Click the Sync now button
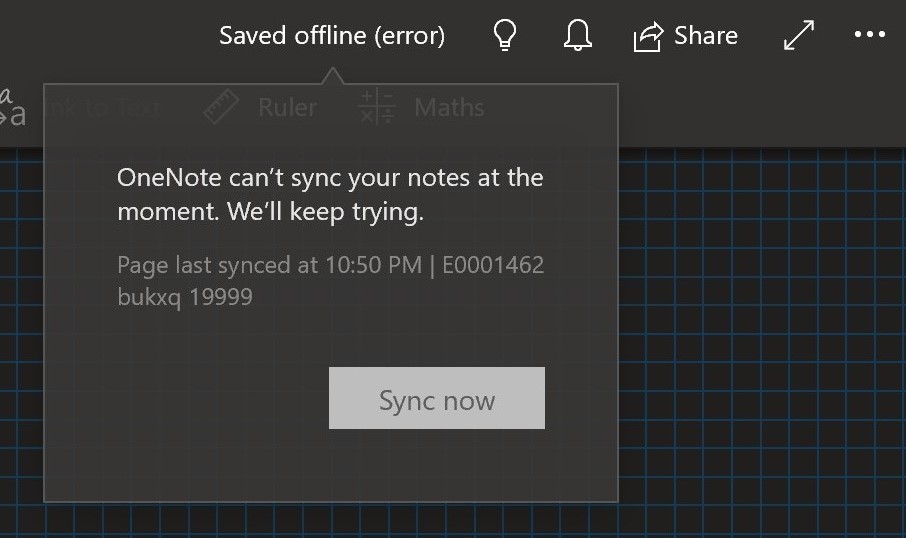Screen dimensions: 906x538 [437, 398]
